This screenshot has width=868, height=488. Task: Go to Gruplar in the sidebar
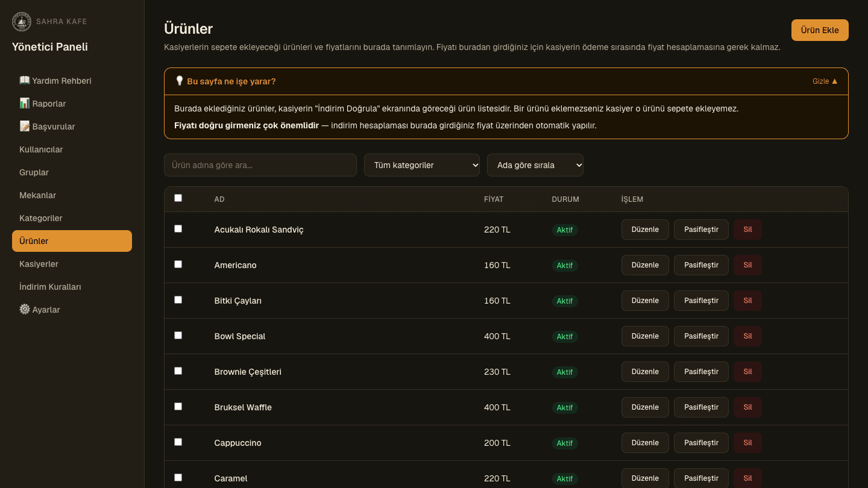click(x=72, y=172)
